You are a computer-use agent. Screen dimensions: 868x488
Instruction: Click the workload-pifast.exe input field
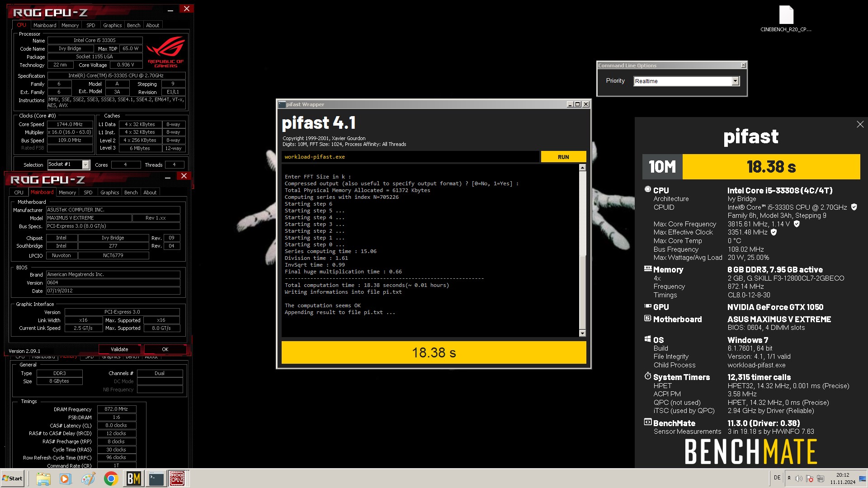(410, 157)
